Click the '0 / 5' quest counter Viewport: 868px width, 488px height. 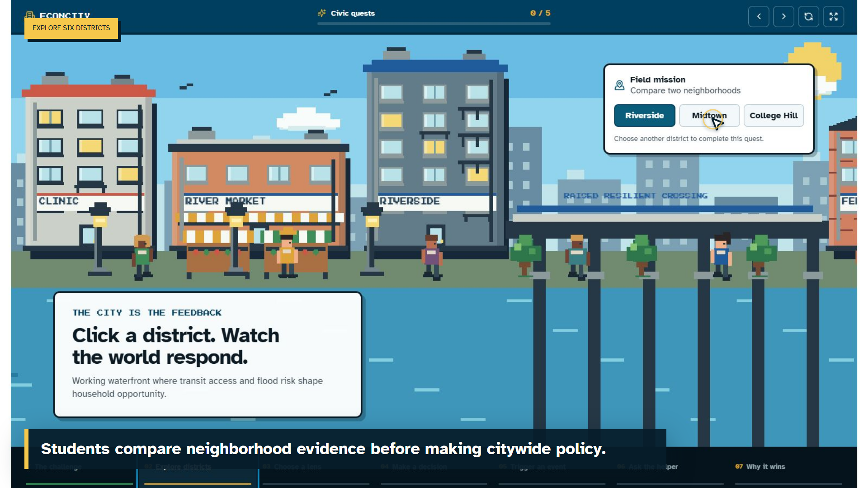(x=540, y=13)
